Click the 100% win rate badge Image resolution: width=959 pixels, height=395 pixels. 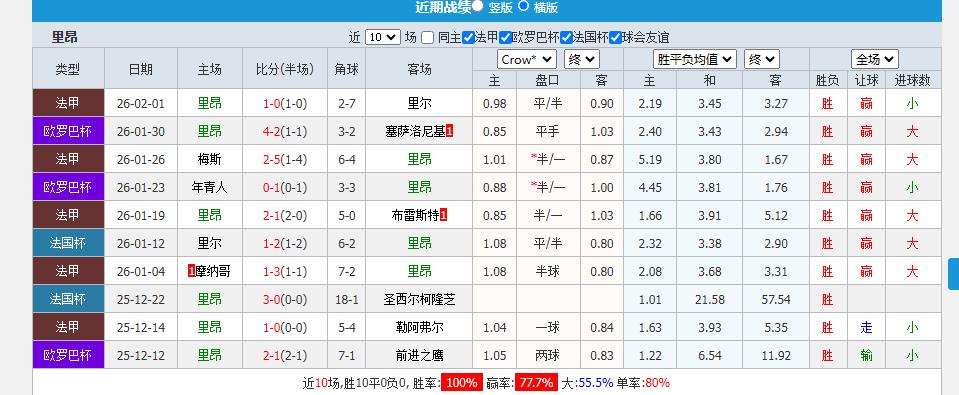coord(462,383)
